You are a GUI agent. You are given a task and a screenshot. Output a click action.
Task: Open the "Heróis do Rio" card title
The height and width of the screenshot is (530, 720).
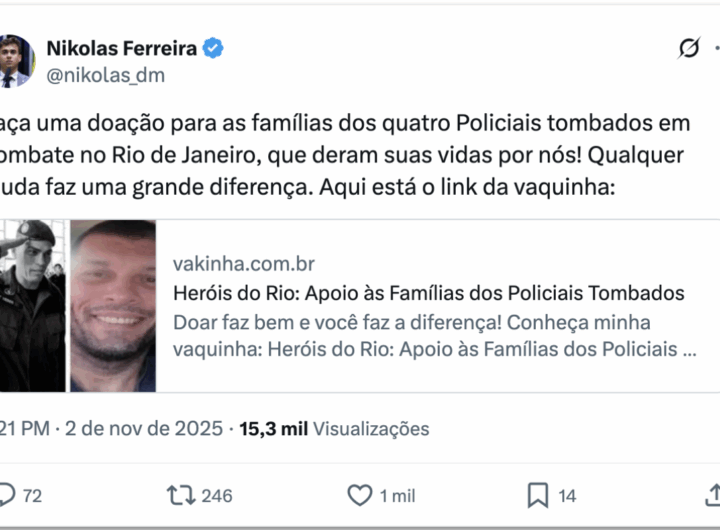428,293
